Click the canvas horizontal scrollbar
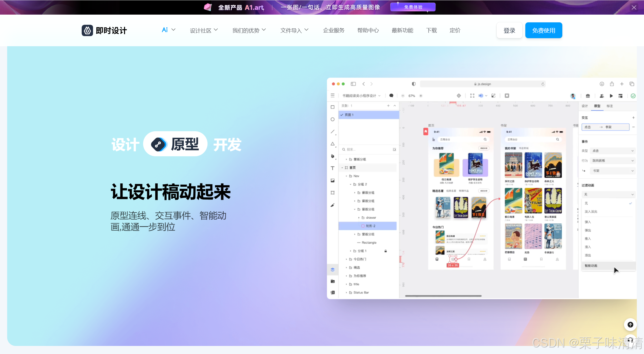This screenshot has height=354, width=644. (443, 296)
